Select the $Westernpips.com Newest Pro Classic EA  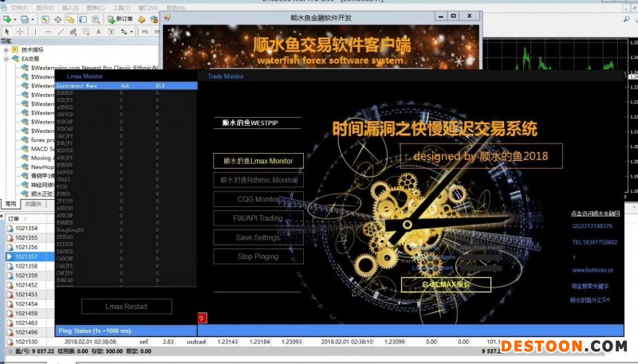pos(94,68)
